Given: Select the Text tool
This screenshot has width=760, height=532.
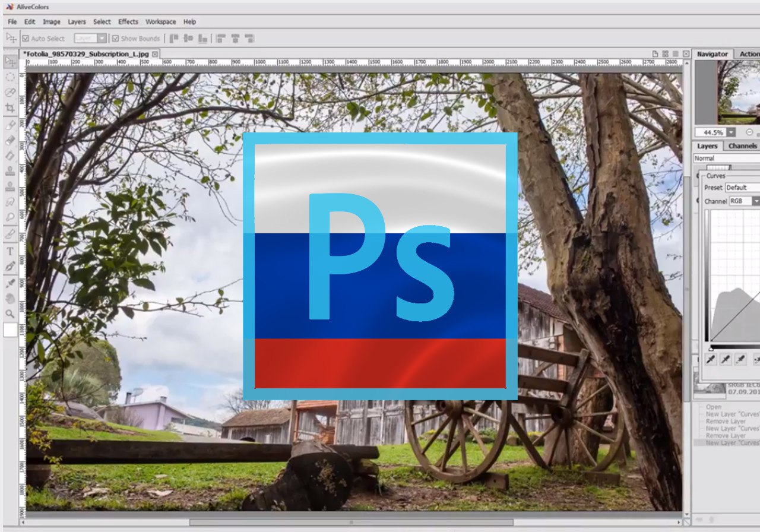Looking at the screenshot, I should 10,251.
